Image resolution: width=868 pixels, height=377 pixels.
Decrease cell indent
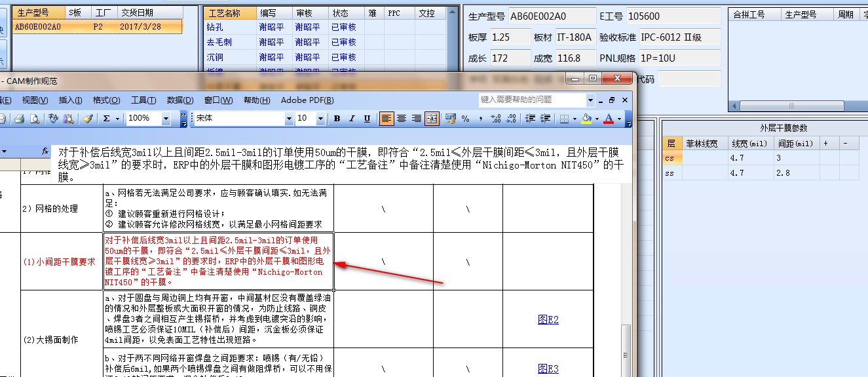point(530,119)
